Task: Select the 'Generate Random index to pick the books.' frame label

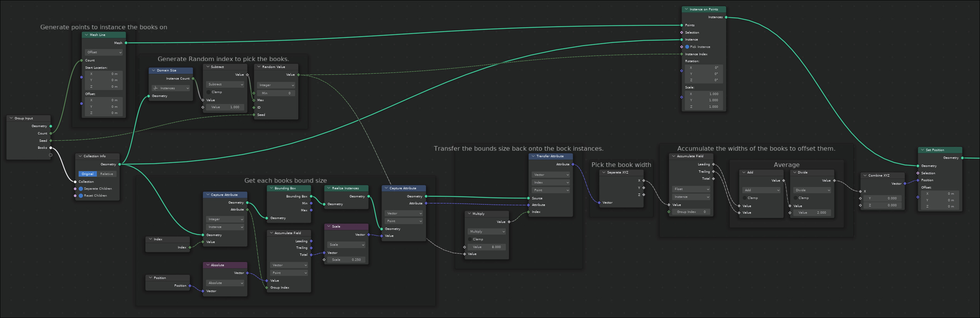Action: click(223, 59)
